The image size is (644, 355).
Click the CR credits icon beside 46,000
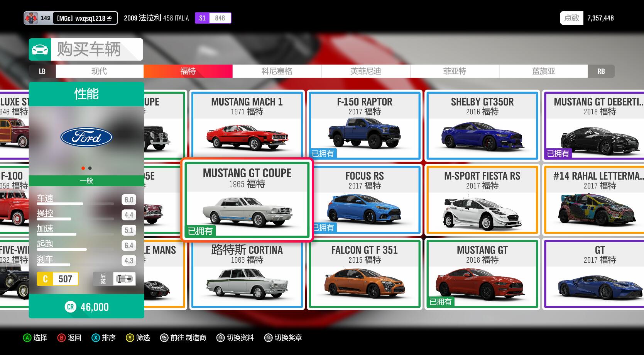tap(70, 307)
